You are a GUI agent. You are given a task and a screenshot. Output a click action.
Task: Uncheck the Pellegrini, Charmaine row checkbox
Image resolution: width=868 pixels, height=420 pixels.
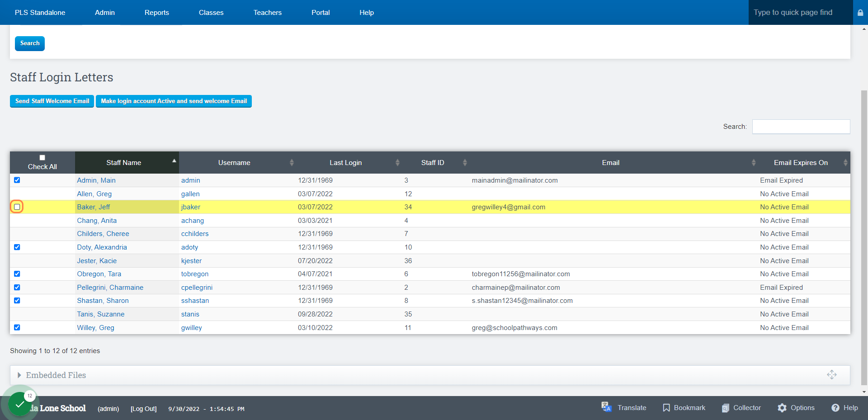17,288
